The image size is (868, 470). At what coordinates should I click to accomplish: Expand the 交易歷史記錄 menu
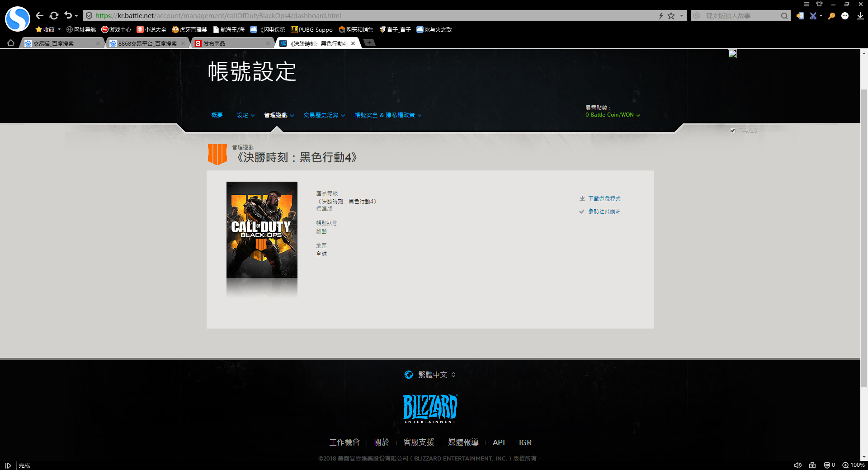[x=324, y=115]
